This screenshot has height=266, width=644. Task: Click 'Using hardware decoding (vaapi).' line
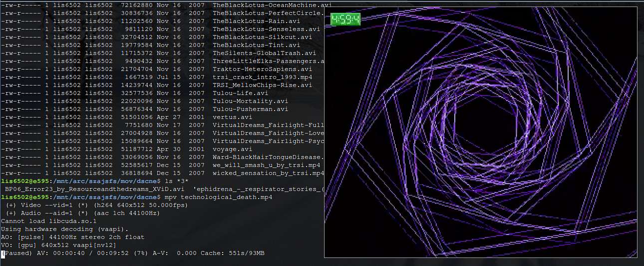pyautogui.click(x=65, y=229)
